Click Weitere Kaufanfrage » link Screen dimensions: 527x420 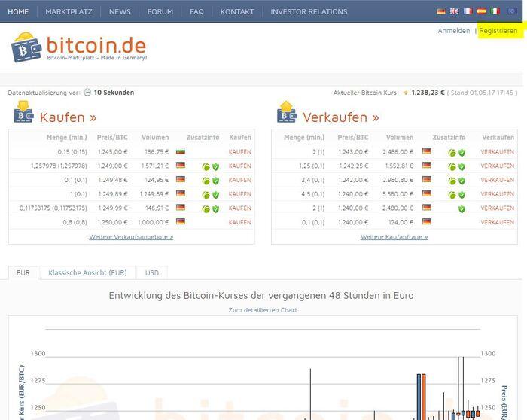coord(394,237)
